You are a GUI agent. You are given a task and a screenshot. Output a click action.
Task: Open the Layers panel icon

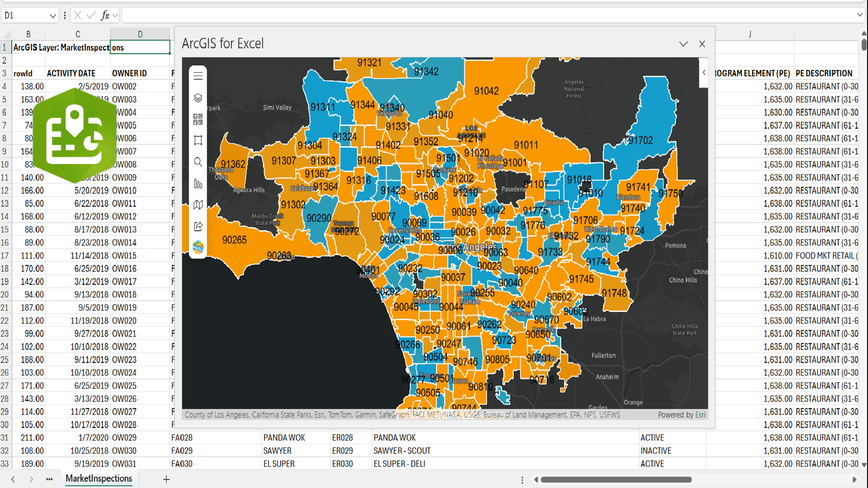coord(198,98)
